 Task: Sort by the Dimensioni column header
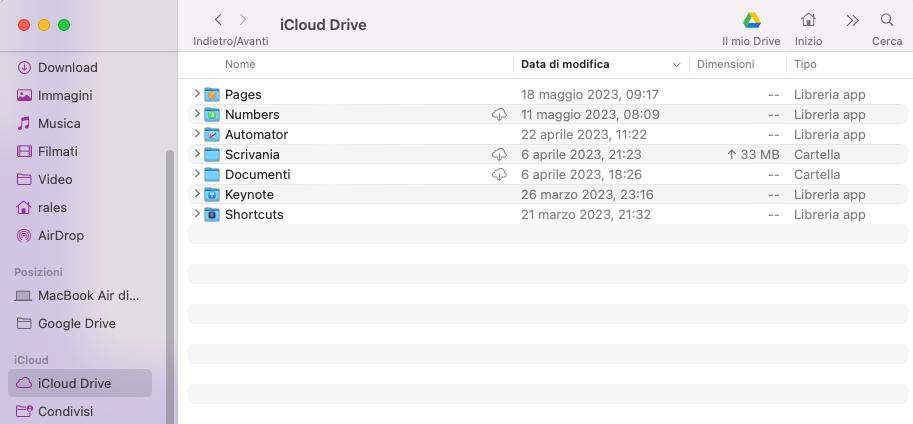(726, 64)
